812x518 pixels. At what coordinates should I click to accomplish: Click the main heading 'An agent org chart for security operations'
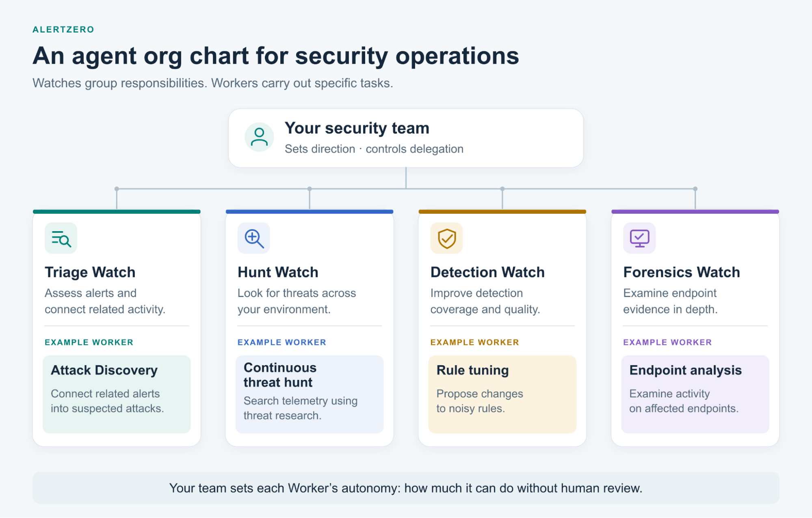276,56
